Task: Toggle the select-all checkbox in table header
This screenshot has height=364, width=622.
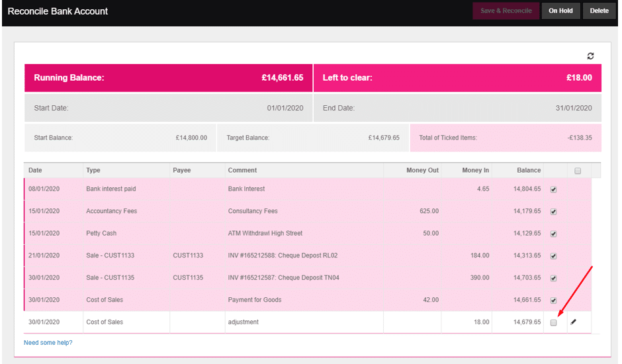Action: 578,171
